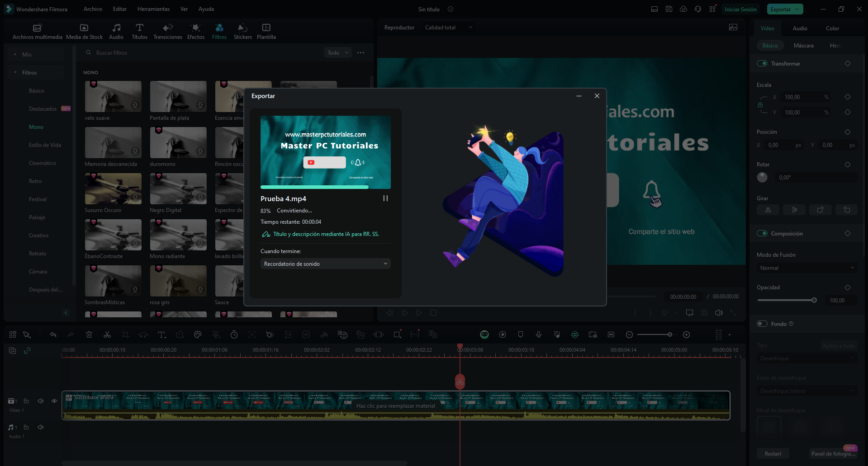The width and height of the screenshot is (868, 466).
Task: Click the save project icon in title bar
Action: click(x=669, y=9)
